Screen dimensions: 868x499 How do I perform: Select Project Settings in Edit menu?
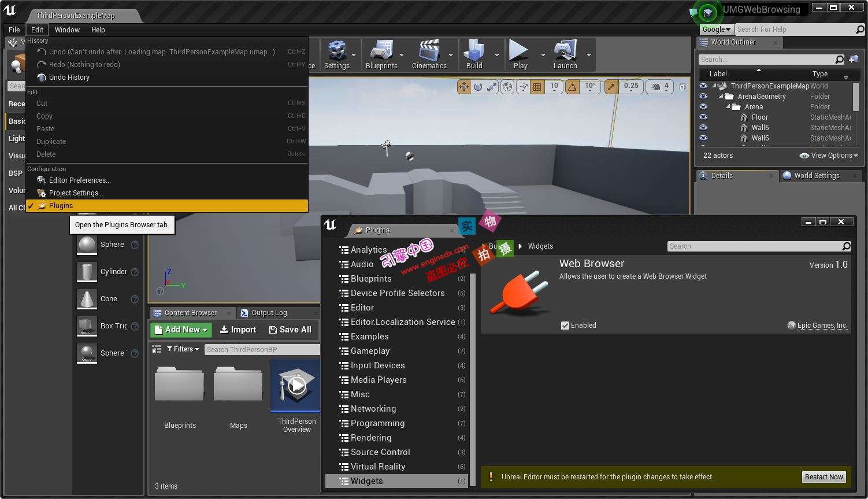pos(166,193)
